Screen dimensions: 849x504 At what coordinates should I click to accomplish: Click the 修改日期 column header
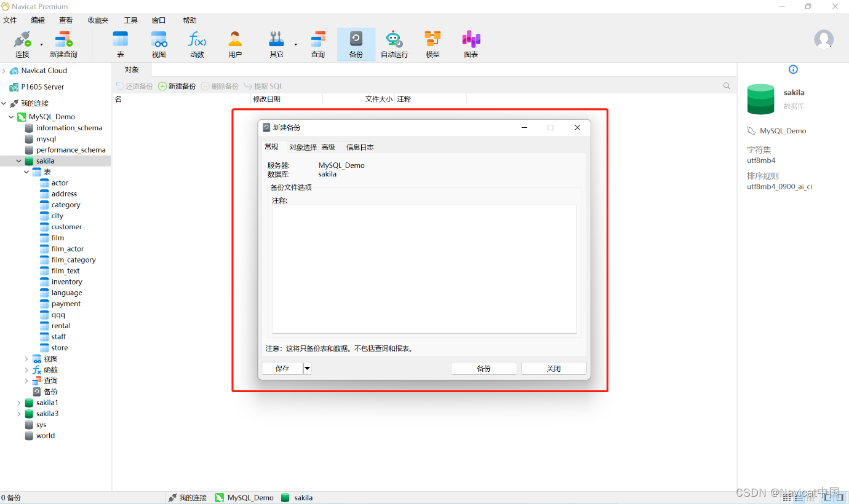pyautogui.click(x=287, y=99)
